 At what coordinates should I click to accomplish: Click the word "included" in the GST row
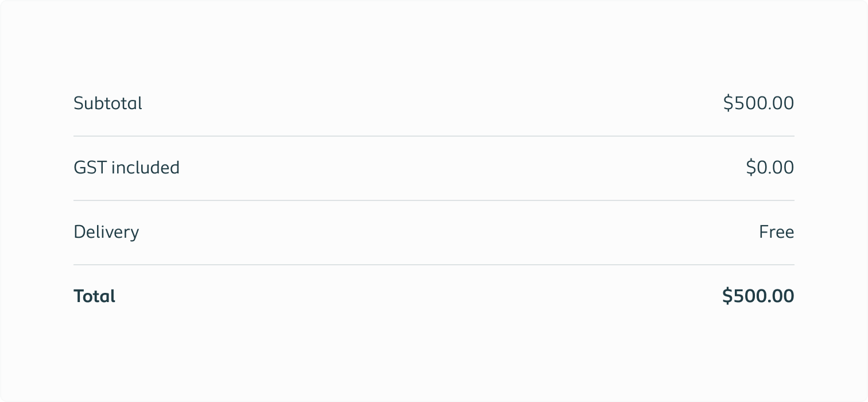click(x=145, y=168)
